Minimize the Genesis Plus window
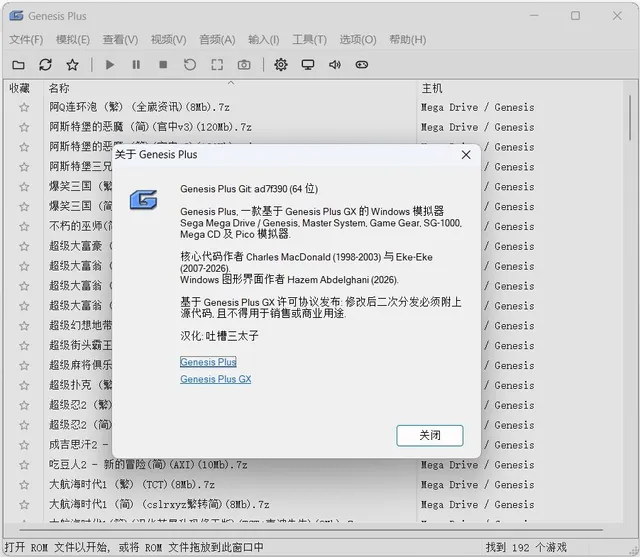Image resolution: width=640 pixels, height=557 pixels. pyautogui.click(x=534, y=16)
